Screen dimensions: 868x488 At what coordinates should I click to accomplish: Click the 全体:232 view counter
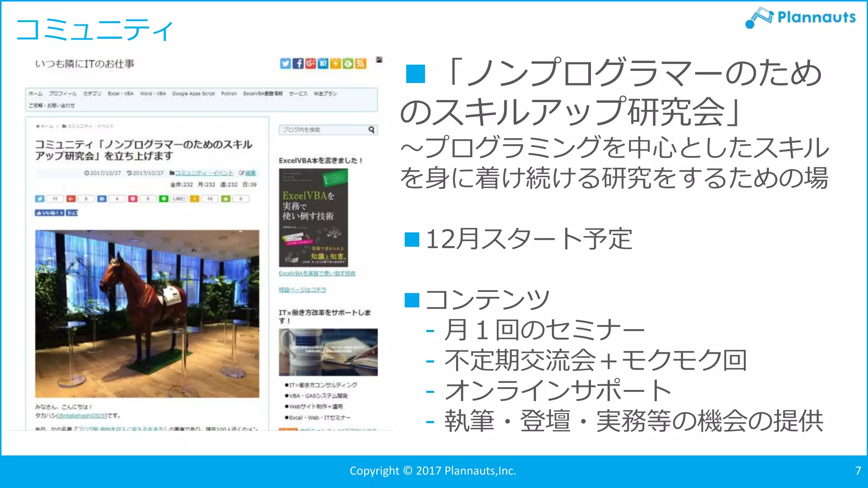pos(181,185)
